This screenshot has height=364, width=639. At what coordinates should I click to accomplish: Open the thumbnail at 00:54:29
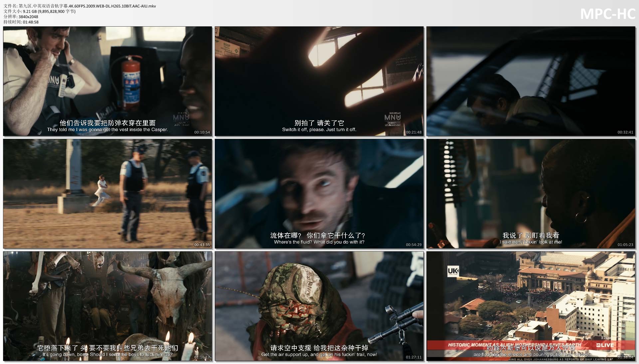[319, 194]
